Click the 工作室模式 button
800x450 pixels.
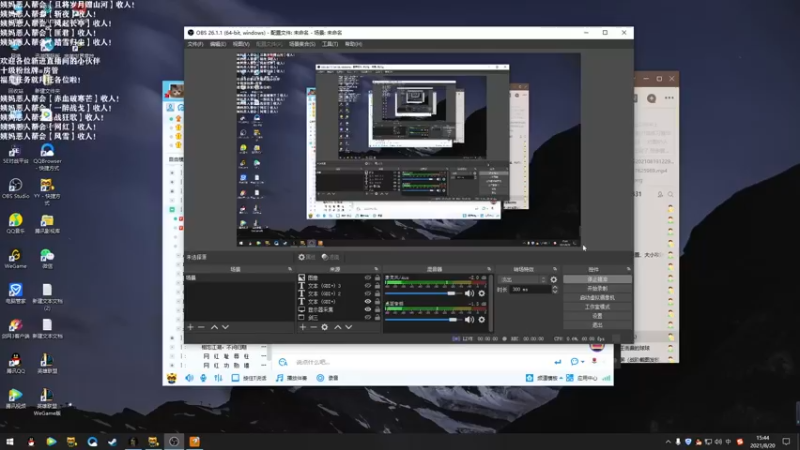pos(597,307)
